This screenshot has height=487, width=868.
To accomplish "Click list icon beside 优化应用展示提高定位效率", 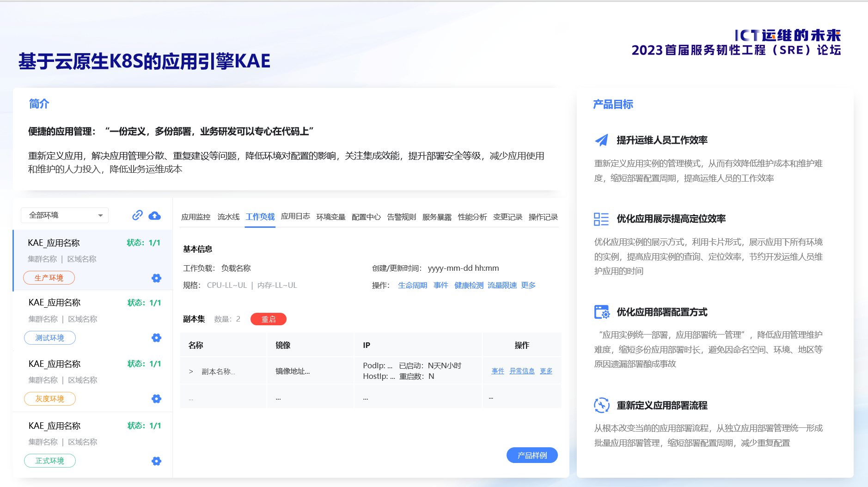I will (601, 219).
